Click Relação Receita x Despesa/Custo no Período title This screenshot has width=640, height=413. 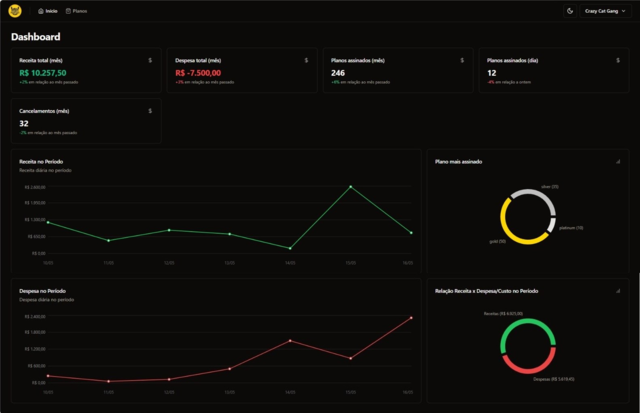487,291
